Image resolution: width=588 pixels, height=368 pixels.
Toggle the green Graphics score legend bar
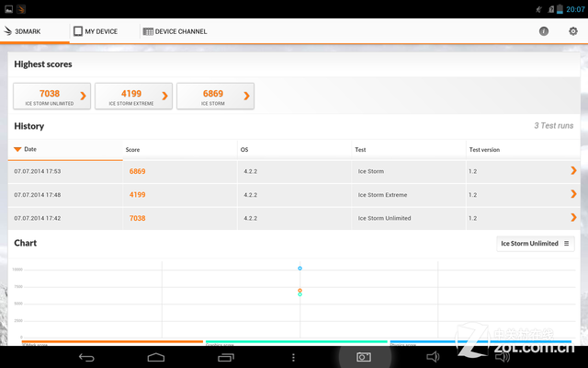pyautogui.click(x=296, y=342)
